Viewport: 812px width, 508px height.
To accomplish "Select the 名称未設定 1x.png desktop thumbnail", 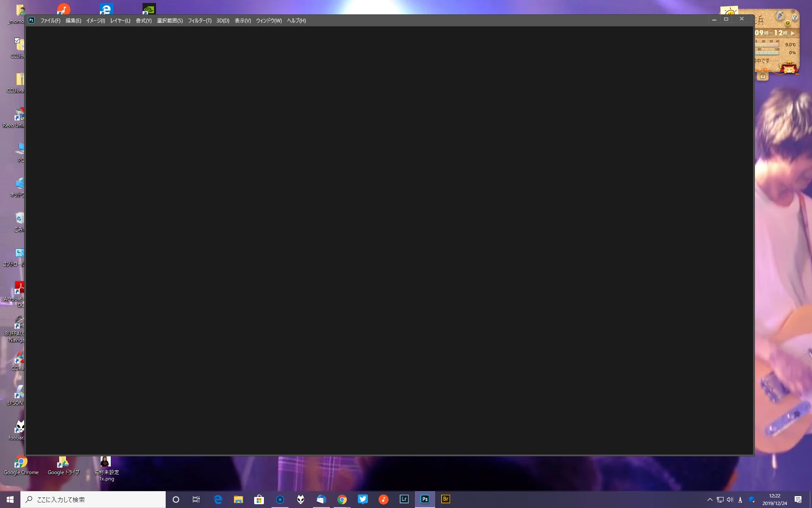I will (106, 462).
